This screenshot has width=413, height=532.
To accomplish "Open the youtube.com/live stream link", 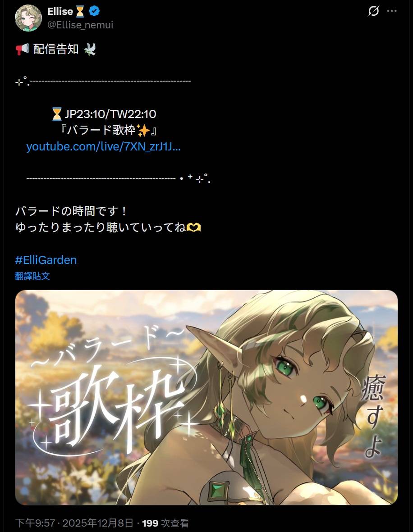I will coord(104,146).
